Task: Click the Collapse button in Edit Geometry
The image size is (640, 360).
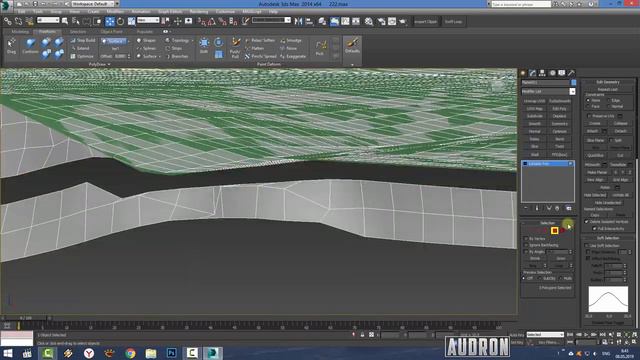Action: point(620,123)
